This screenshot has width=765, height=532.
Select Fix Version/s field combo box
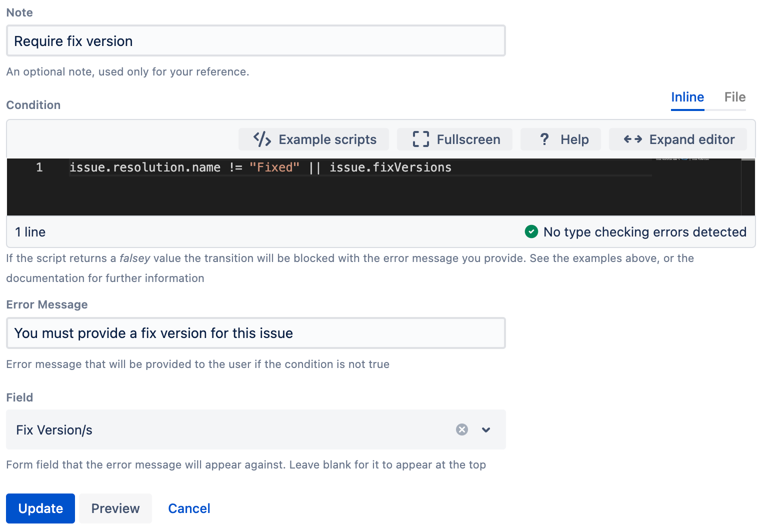[256, 429]
